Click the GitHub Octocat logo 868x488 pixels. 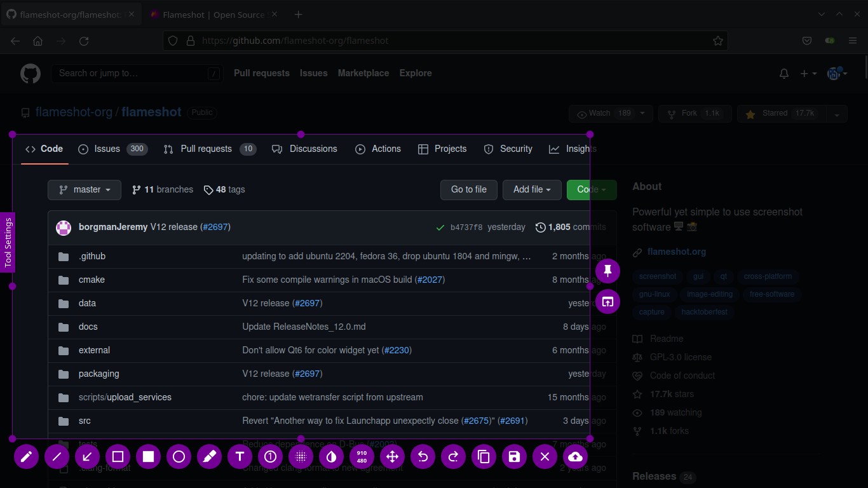click(x=30, y=74)
